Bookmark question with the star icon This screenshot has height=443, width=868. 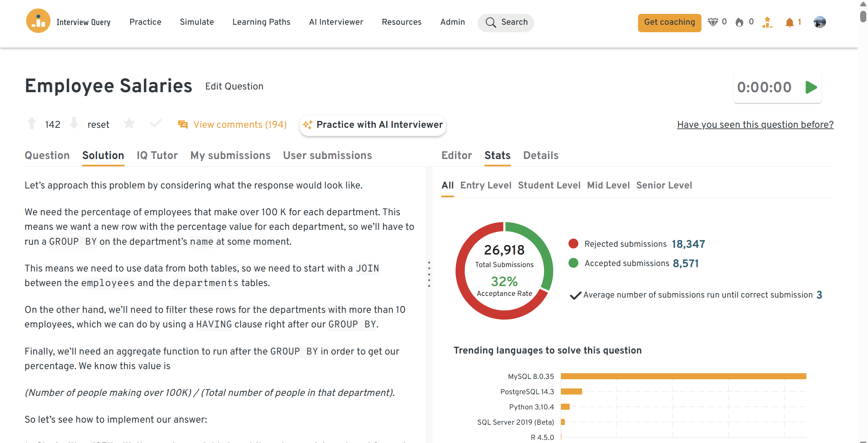pos(129,124)
